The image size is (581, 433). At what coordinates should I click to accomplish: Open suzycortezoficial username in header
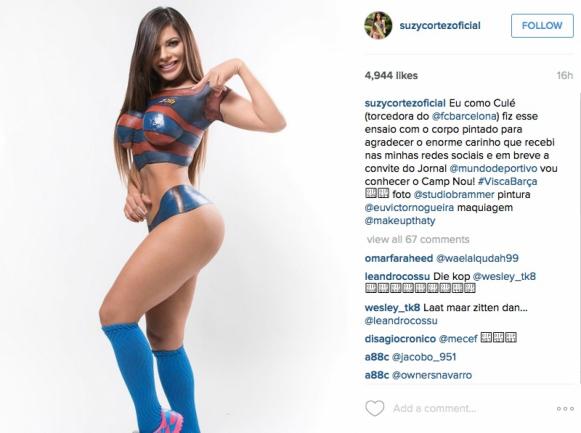[440, 26]
